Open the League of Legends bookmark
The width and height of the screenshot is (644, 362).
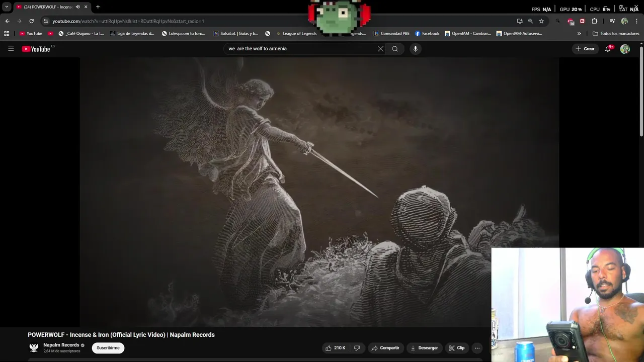[x=296, y=34]
